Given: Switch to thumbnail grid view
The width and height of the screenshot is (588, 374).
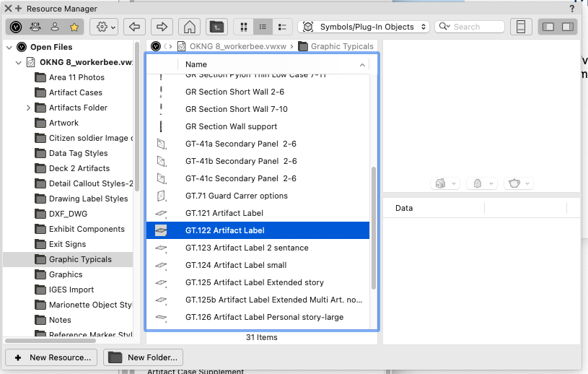Looking at the screenshot, I should pos(244,27).
